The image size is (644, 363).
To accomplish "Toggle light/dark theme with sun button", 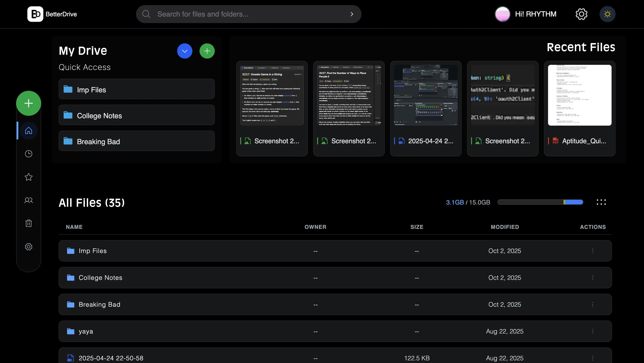I will (x=607, y=14).
